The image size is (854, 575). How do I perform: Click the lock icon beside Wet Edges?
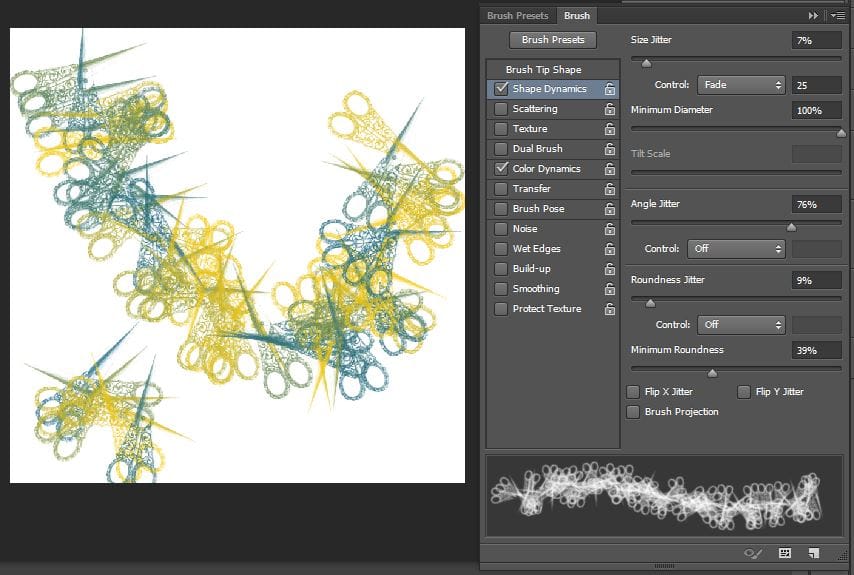point(609,249)
